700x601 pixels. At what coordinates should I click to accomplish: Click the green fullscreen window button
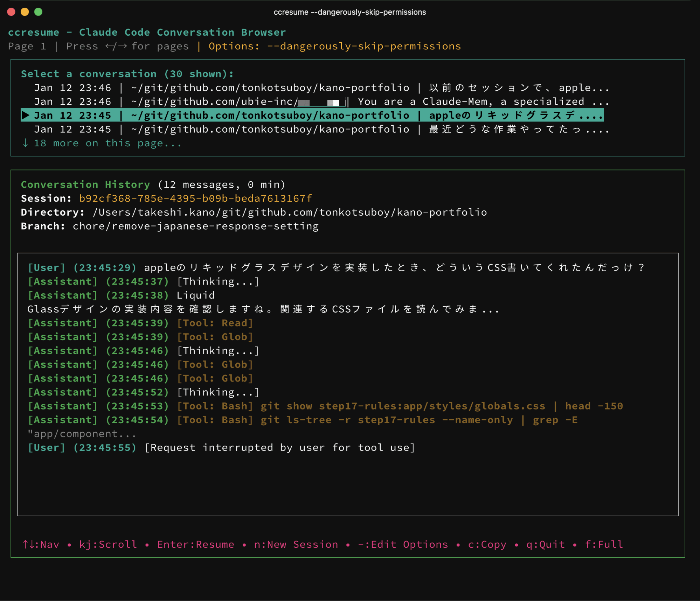(39, 12)
